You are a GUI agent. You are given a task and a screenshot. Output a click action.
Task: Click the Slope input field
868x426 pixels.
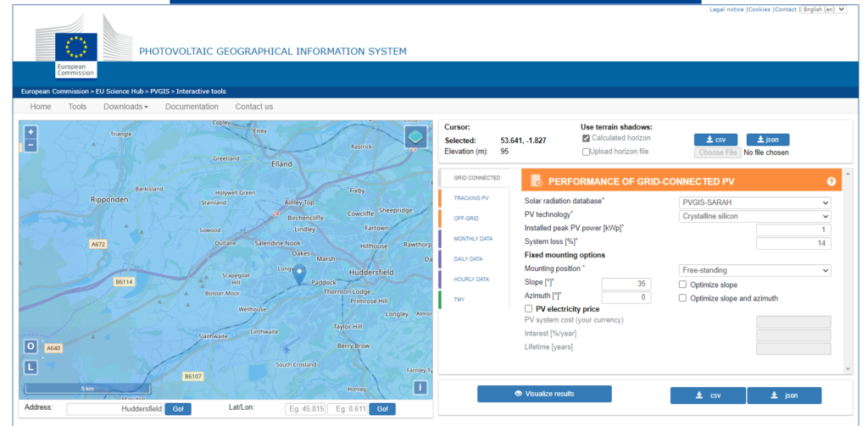pos(626,284)
